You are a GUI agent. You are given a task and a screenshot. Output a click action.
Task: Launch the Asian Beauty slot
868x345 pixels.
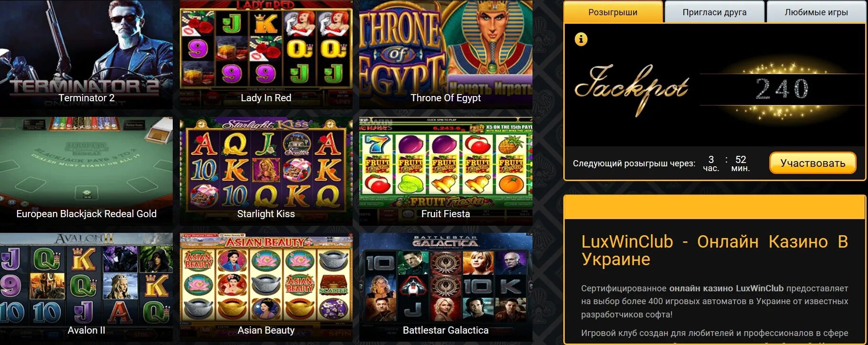266,287
